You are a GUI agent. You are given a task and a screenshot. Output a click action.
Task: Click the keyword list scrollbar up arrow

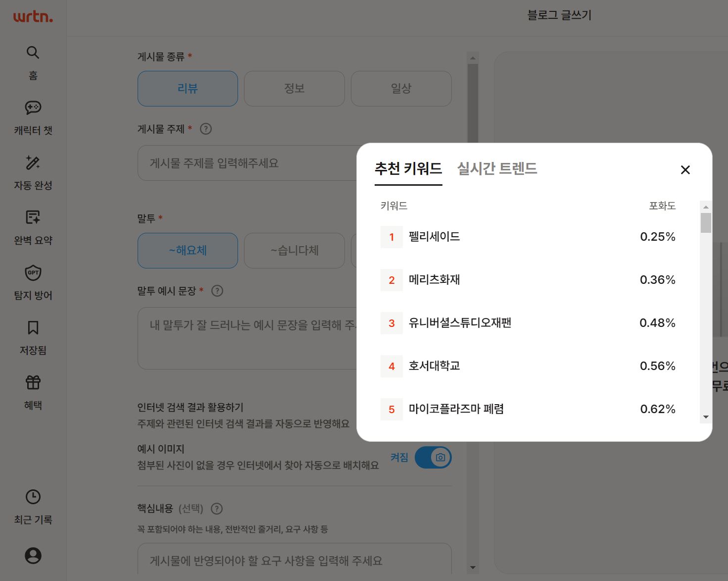point(706,207)
